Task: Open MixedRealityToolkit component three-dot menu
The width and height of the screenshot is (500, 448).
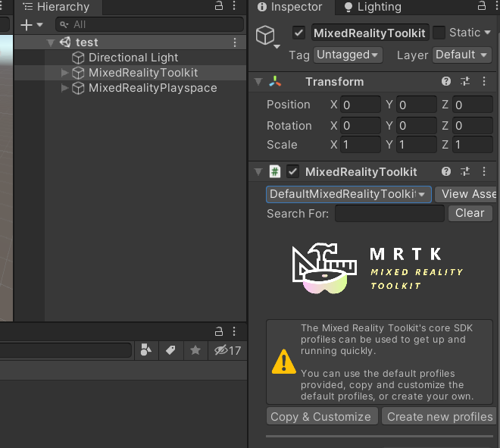Action: (x=484, y=171)
